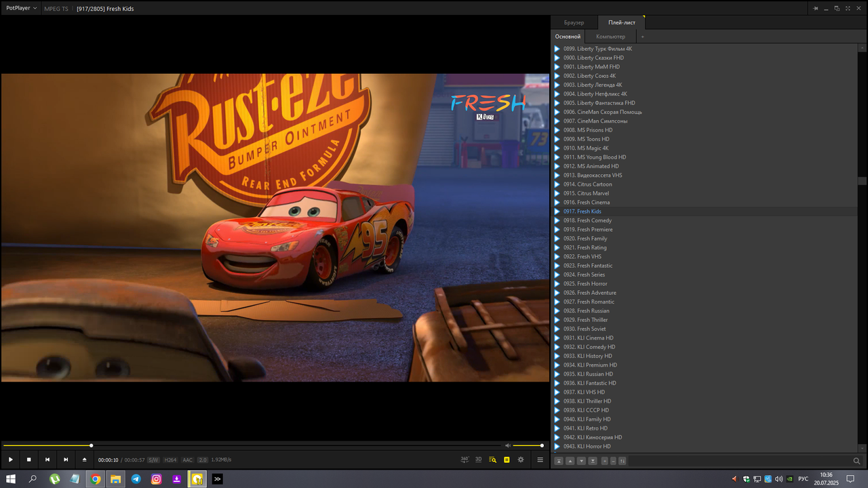The height and width of the screenshot is (488, 868).
Task: Pin the window on top icon
Action: [x=816, y=8]
